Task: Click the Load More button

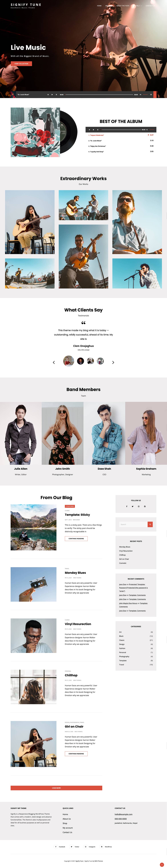Action: [x=56, y=788]
